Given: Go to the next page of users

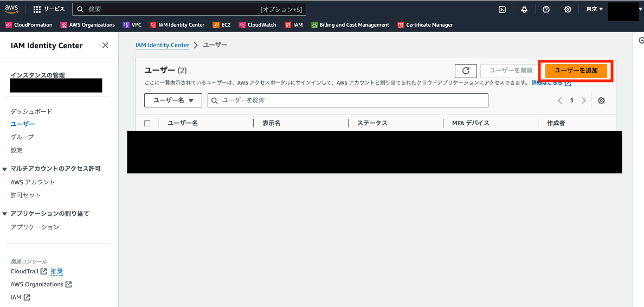Looking at the screenshot, I should [584, 100].
